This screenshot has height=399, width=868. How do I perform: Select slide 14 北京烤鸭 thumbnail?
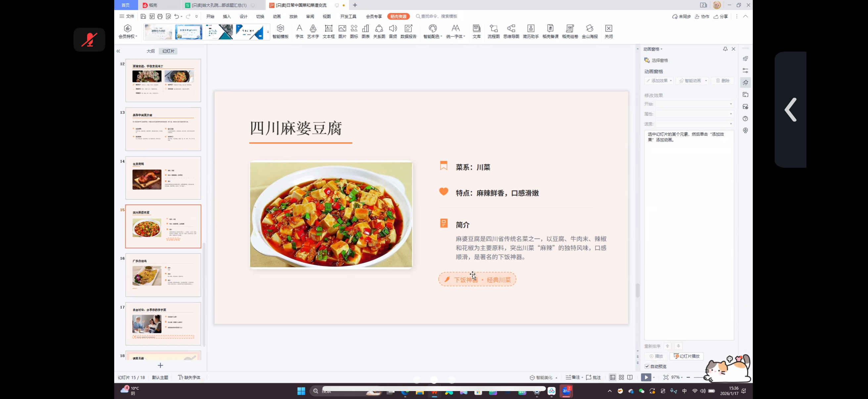[163, 178]
